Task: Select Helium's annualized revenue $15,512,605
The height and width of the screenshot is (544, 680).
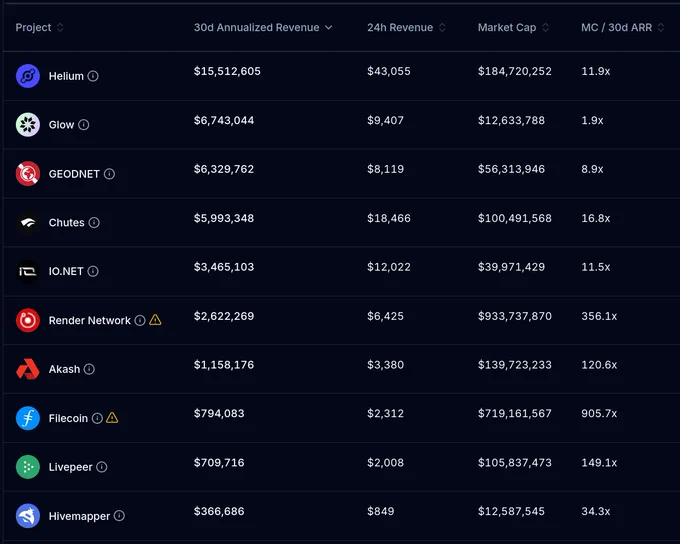Action: point(227,71)
